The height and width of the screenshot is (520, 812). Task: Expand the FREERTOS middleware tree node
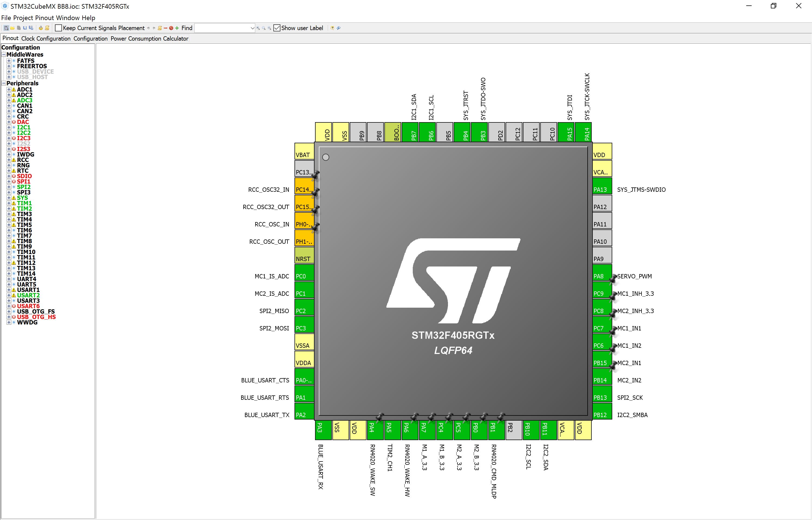[x=9, y=66]
